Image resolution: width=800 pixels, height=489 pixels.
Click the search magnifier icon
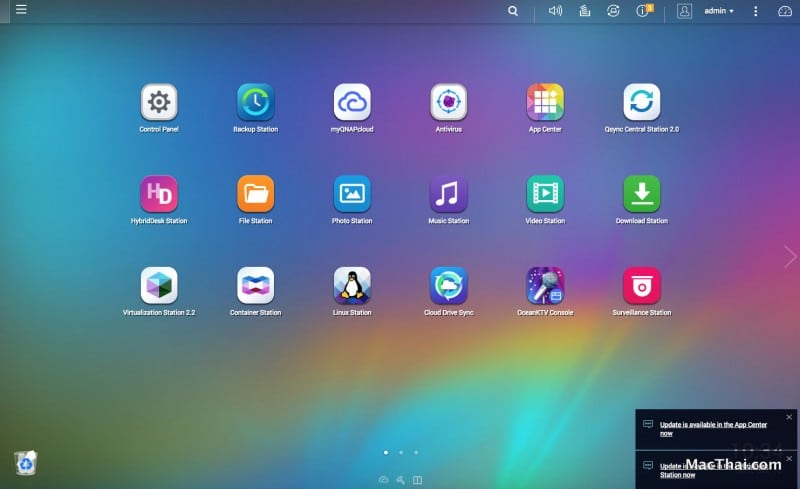(x=513, y=11)
